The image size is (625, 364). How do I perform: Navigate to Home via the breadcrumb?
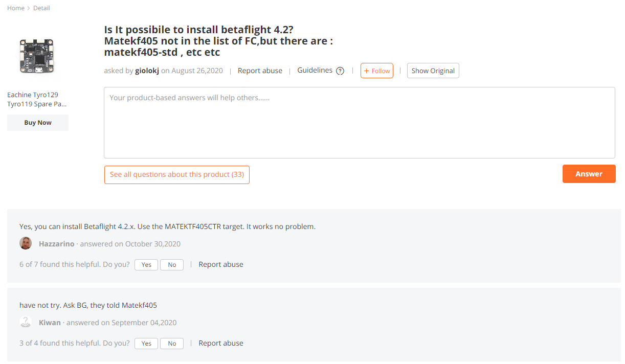click(x=15, y=8)
